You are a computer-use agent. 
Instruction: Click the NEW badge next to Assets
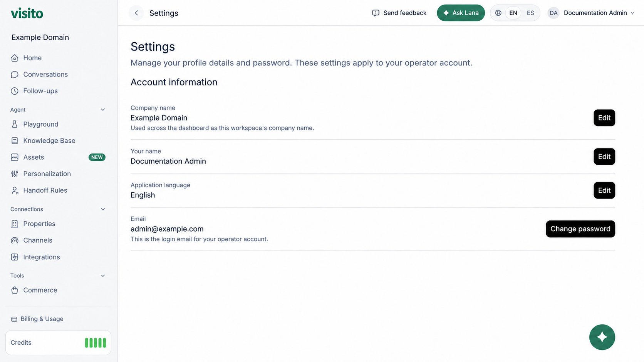(x=97, y=157)
